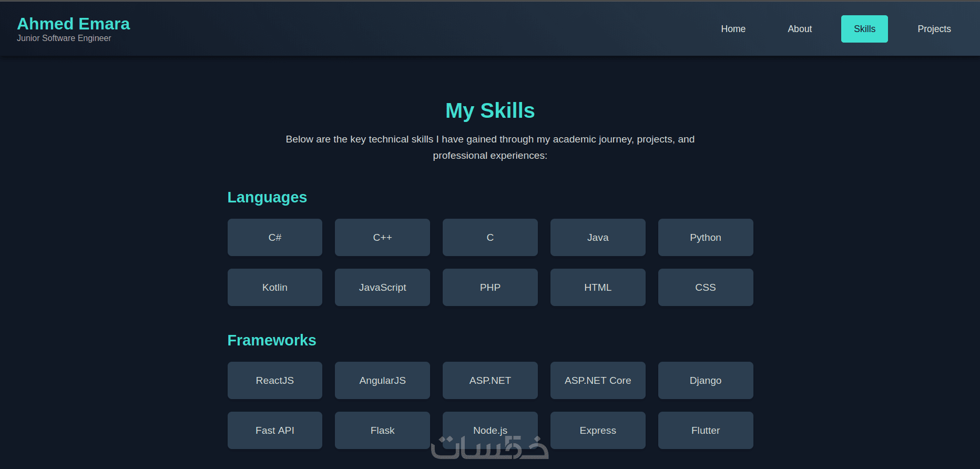This screenshot has height=469, width=980.
Task: Open the Home nav item
Action: point(733,29)
